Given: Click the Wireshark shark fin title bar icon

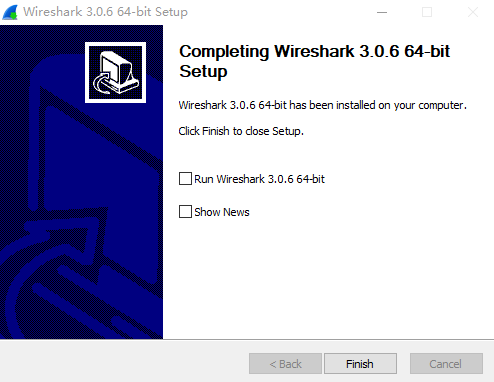Looking at the screenshot, I should pyautogui.click(x=10, y=12).
